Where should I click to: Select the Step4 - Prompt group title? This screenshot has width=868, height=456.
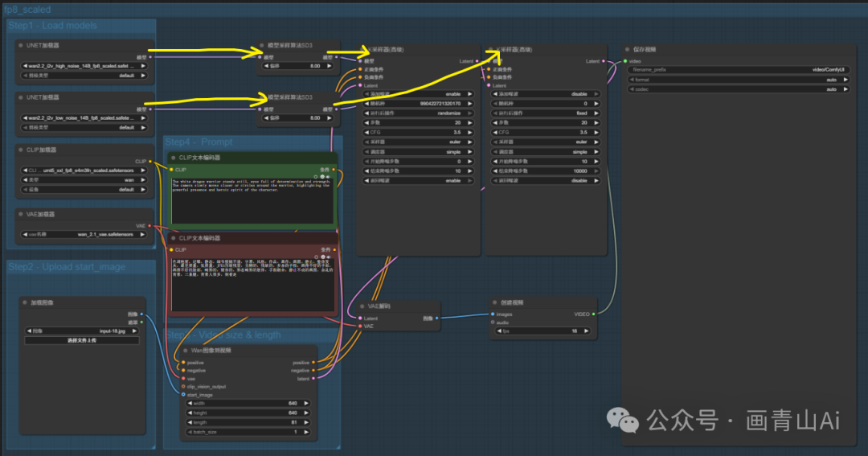point(199,142)
